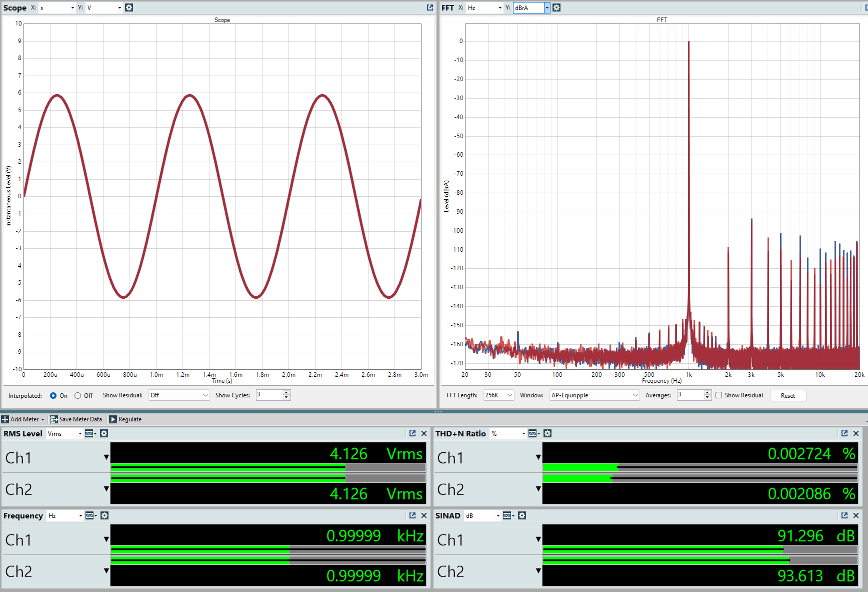Close the THD+N Ratio meter

[x=856, y=433]
